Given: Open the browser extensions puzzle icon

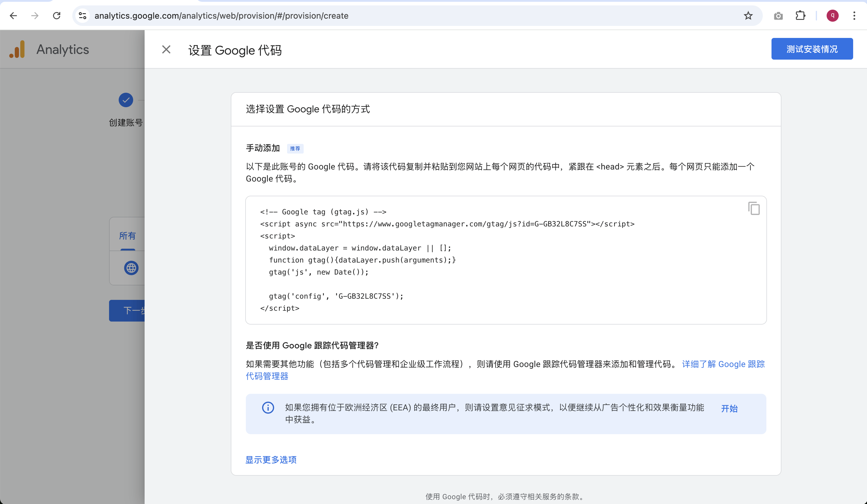Looking at the screenshot, I should [800, 15].
